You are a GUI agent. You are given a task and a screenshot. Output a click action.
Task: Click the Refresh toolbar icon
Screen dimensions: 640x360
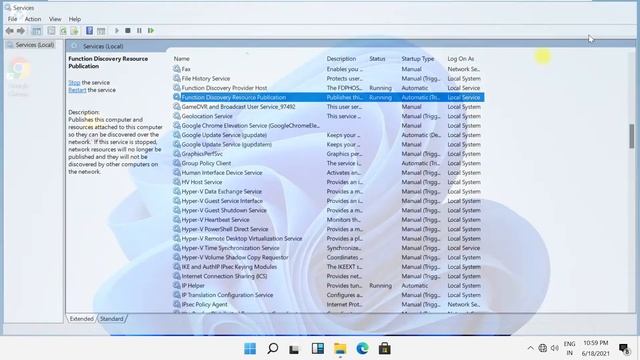(x=63, y=31)
